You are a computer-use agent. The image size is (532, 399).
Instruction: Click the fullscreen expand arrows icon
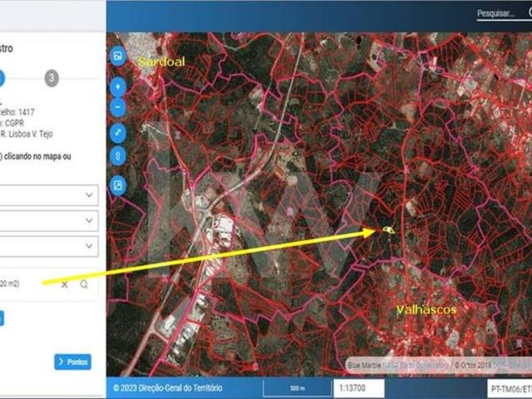118,132
